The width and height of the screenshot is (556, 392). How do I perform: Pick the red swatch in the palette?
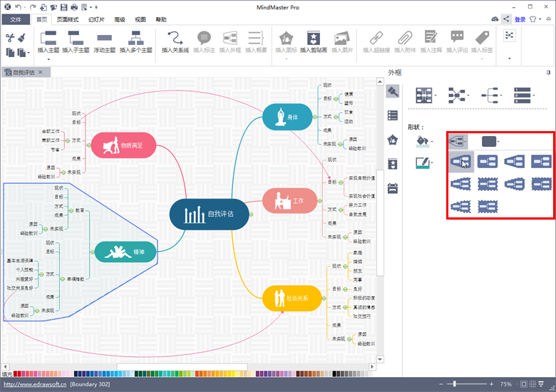pos(18,373)
